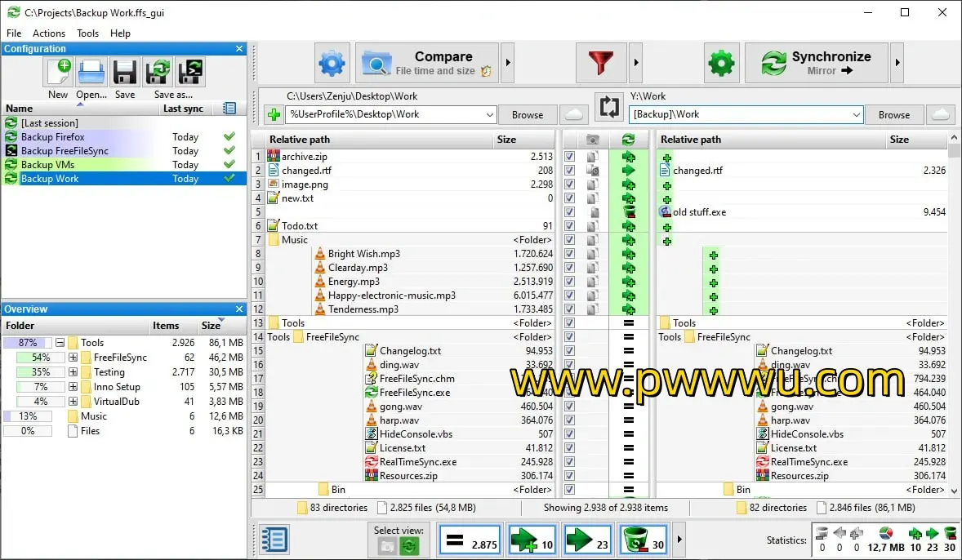
Task: Open the Actions menu
Action: 49,33
